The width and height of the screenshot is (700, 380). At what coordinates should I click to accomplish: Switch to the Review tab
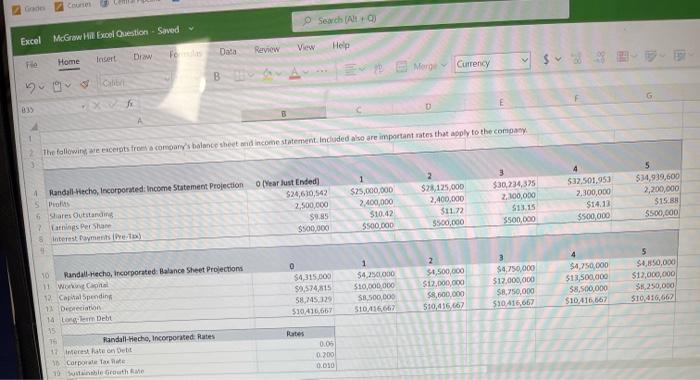click(267, 50)
